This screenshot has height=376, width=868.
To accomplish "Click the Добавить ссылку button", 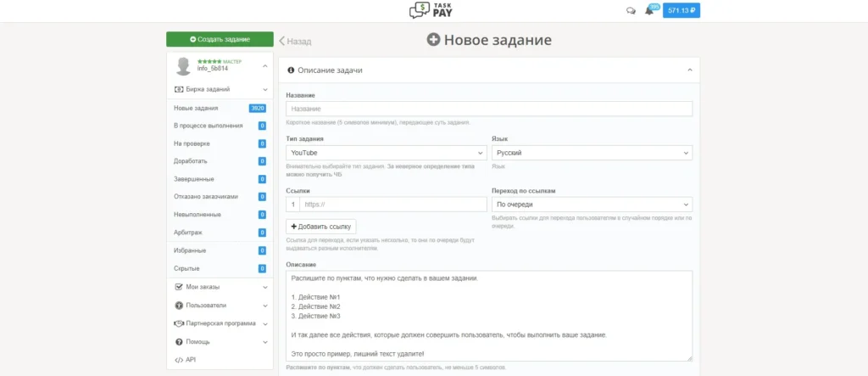I will (x=321, y=227).
